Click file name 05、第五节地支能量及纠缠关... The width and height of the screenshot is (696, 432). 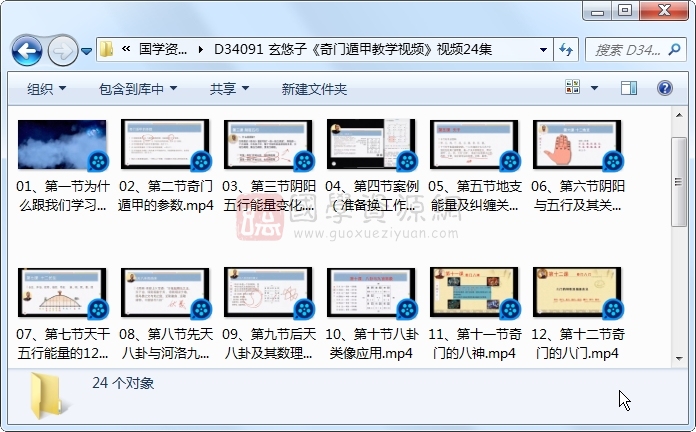(475, 196)
